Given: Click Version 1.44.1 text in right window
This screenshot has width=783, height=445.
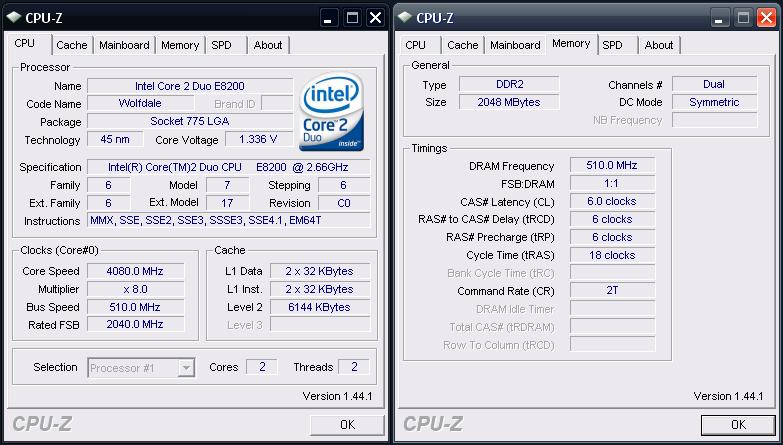Looking at the screenshot, I should click(x=729, y=396).
